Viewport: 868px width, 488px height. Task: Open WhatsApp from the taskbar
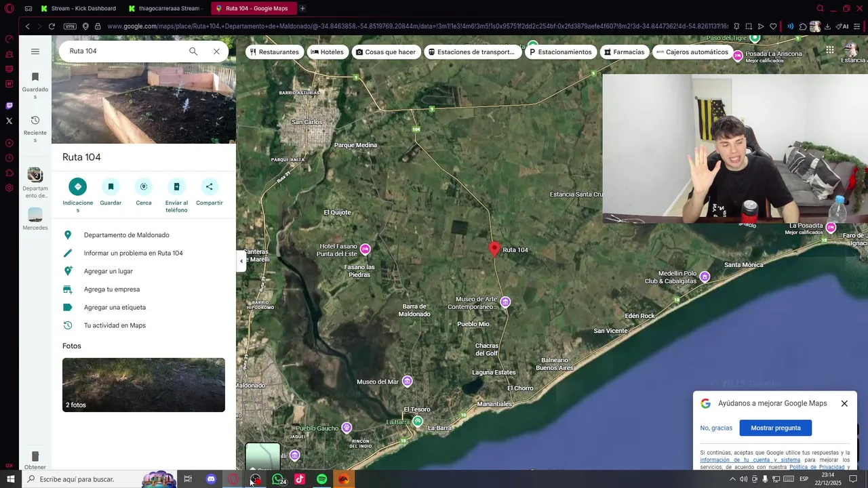click(277, 479)
